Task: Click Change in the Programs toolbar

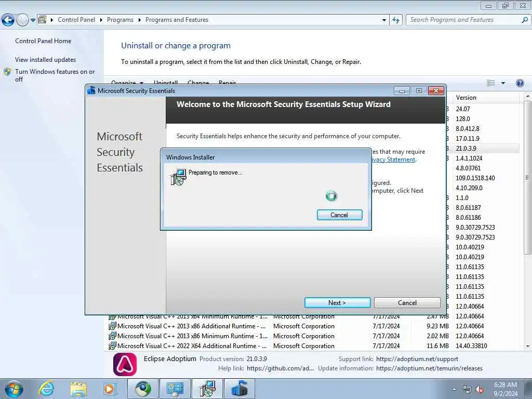Action: [198, 83]
